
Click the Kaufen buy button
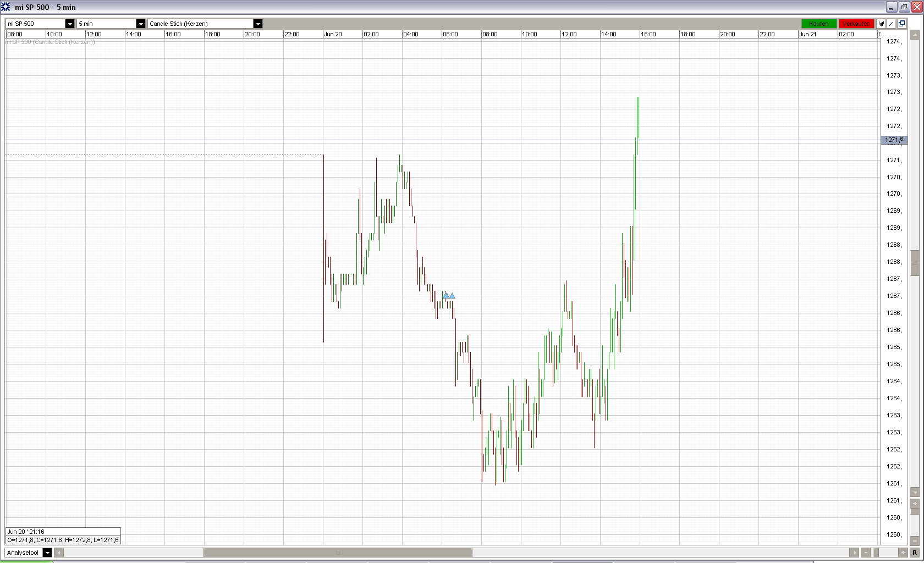click(818, 24)
